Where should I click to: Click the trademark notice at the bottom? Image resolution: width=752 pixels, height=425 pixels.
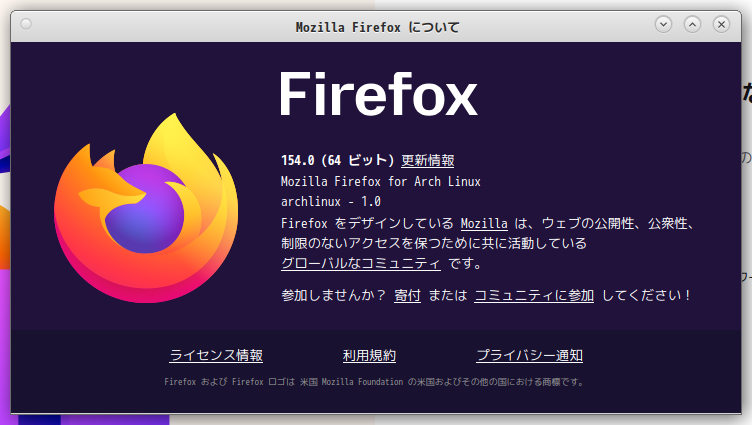[374, 382]
